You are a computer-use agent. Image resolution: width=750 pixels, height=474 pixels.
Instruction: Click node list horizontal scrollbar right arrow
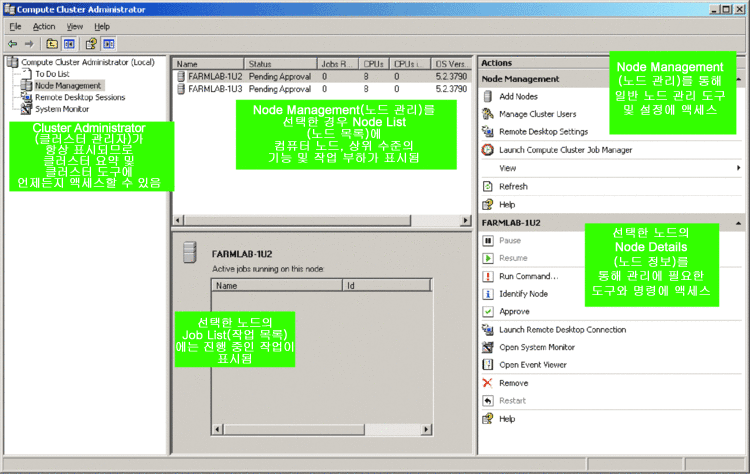click(x=465, y=220)
